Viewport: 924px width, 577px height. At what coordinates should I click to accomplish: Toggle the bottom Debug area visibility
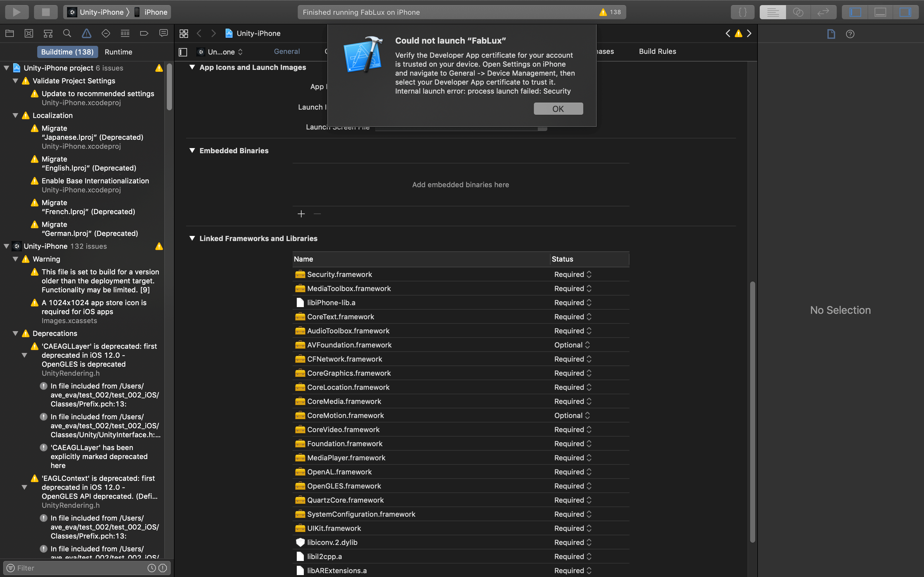click(880, 12)
